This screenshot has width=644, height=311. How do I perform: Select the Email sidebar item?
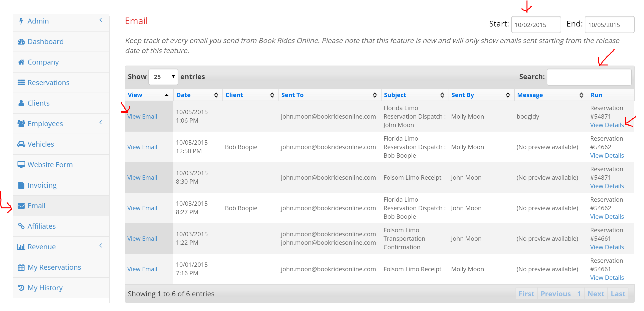(x=37, y=206)
